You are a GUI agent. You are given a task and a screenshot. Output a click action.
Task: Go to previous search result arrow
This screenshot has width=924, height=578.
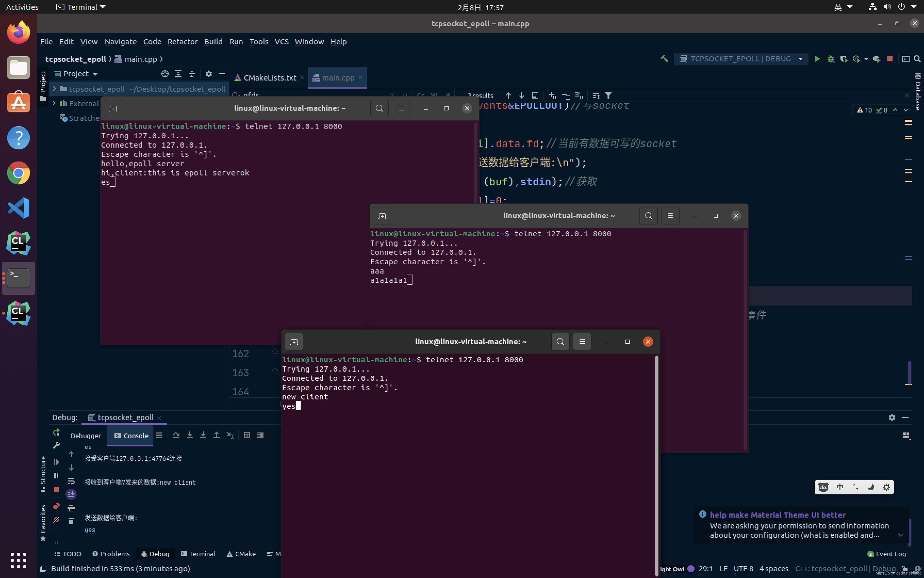click(x=508, y=95)
